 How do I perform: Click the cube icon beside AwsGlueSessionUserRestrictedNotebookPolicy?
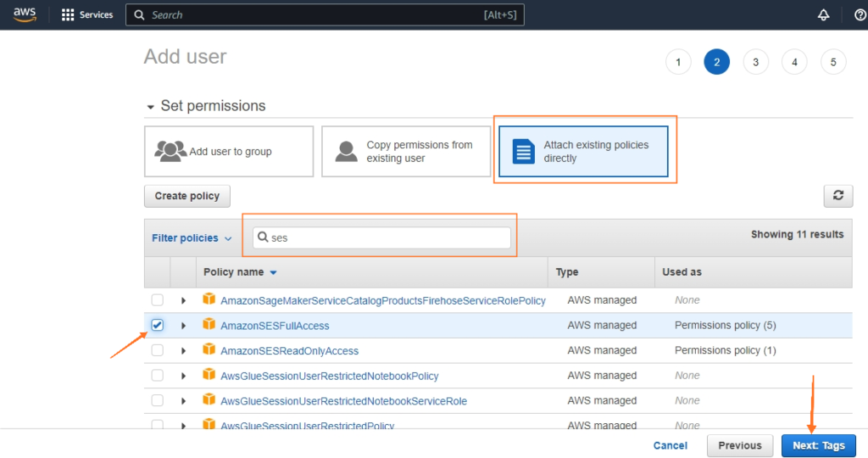209,374
